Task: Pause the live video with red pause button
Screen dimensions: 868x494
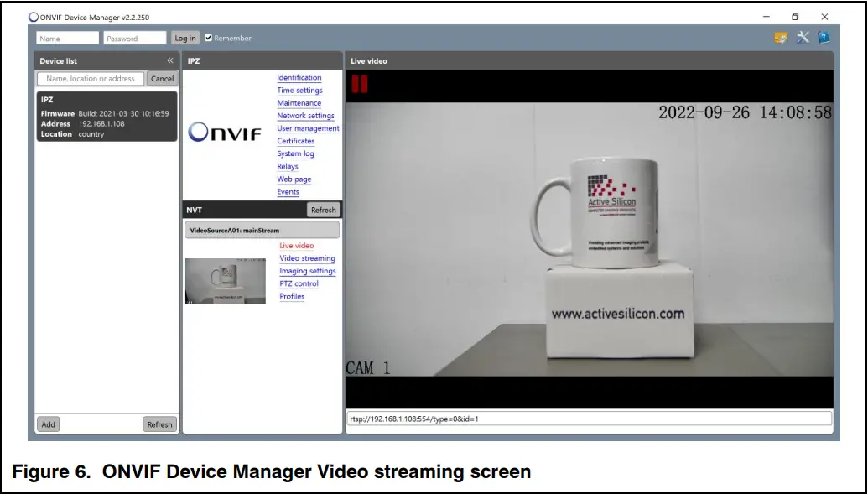Action: pos(360,84)
